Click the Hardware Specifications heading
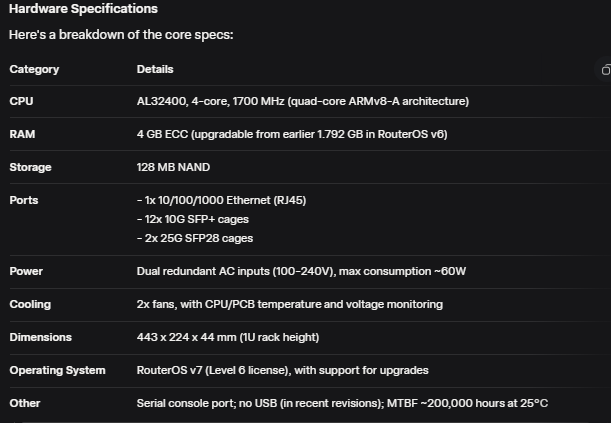 pyautogui.click(x=83, y=9)
